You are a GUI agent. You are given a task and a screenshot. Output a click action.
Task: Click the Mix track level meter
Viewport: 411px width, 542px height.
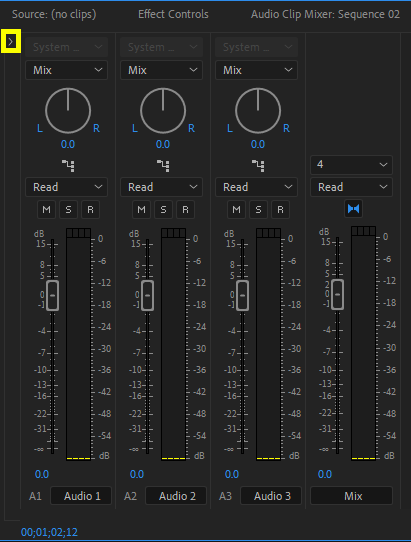click(x=364, y=343)
